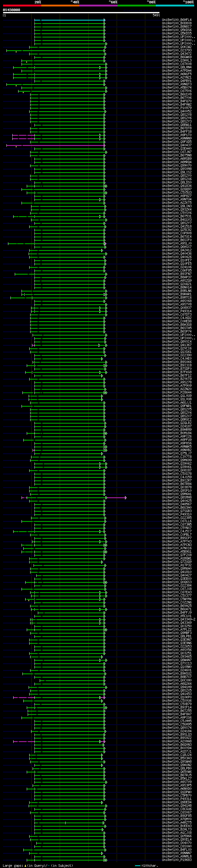Image resolution: width=197 pixels, height=868 pixels.
Task: Select the AV438008 query label
Action: pyautogui.click(x=11, y=10)
